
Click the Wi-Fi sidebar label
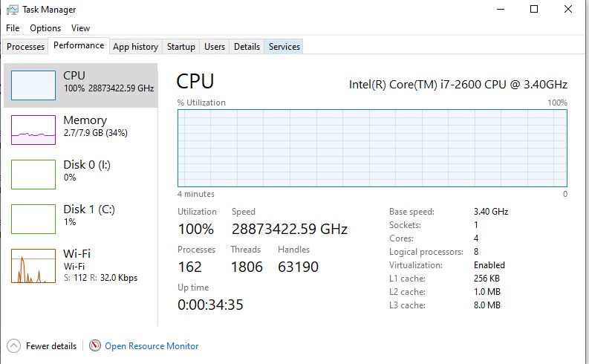point(77,253)
